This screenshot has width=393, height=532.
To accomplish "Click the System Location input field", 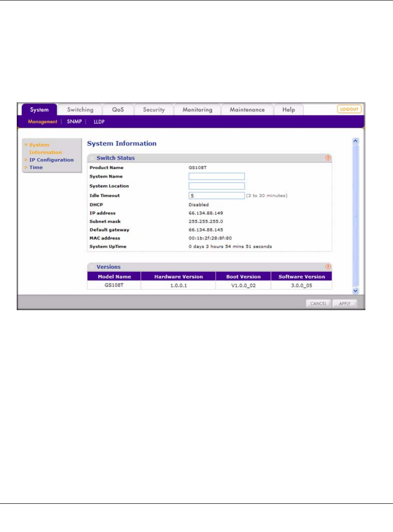I will (217, 186).
